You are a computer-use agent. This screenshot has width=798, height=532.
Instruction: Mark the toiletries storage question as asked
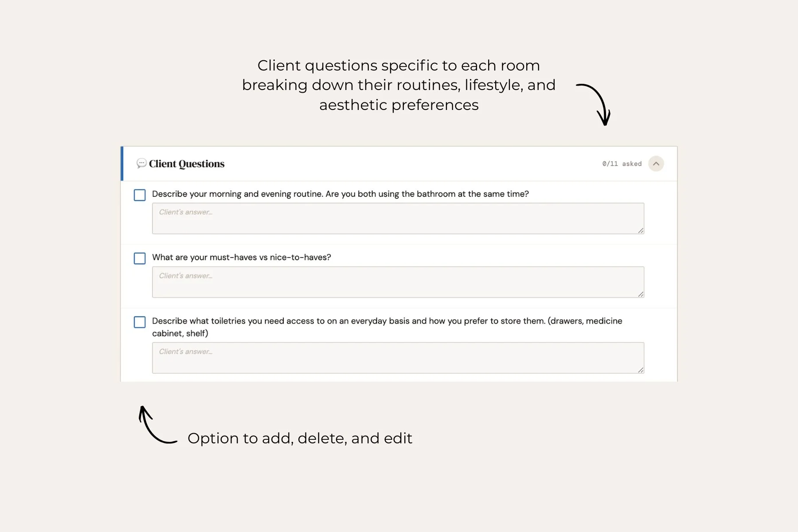(x=140, y=322)
